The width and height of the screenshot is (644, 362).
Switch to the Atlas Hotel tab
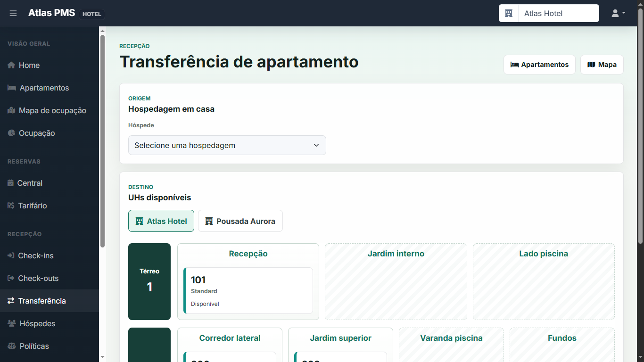pos(161,221)
